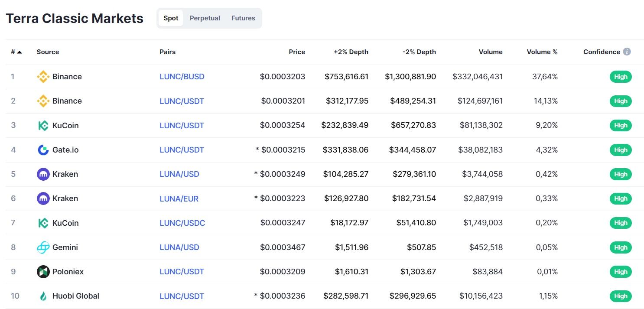
Task: Click the Confidence info icon
Action: coord(627,52)
